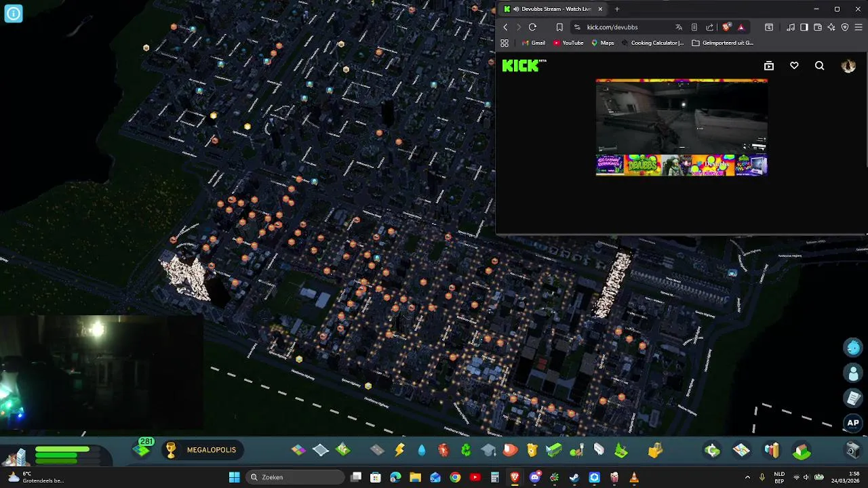The image size is (868, 488).
Task: Toggle the Brave sidebar panel icon
Action: 804,27
